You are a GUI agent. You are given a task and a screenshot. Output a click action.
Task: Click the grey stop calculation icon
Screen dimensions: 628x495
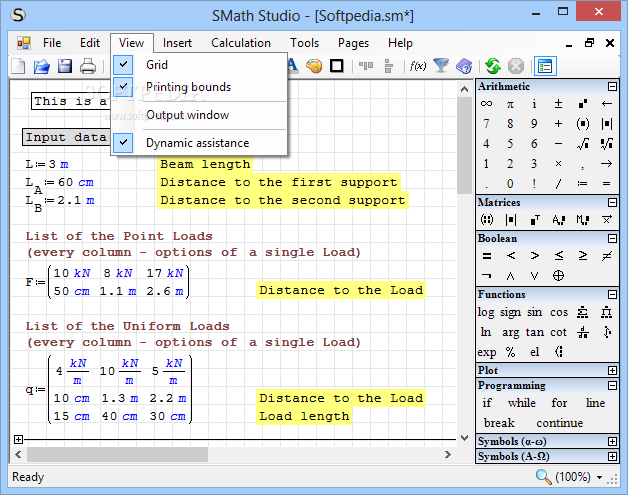click(x=516, y=66)
